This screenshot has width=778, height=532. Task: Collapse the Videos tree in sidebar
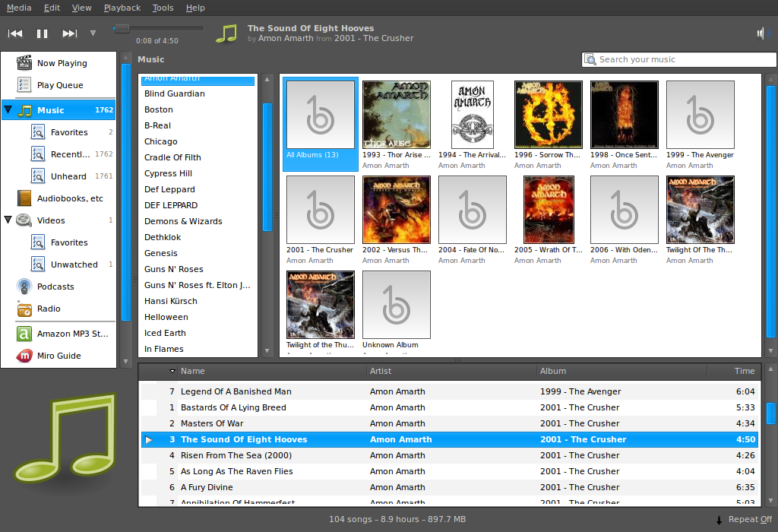tap(8, 220)
